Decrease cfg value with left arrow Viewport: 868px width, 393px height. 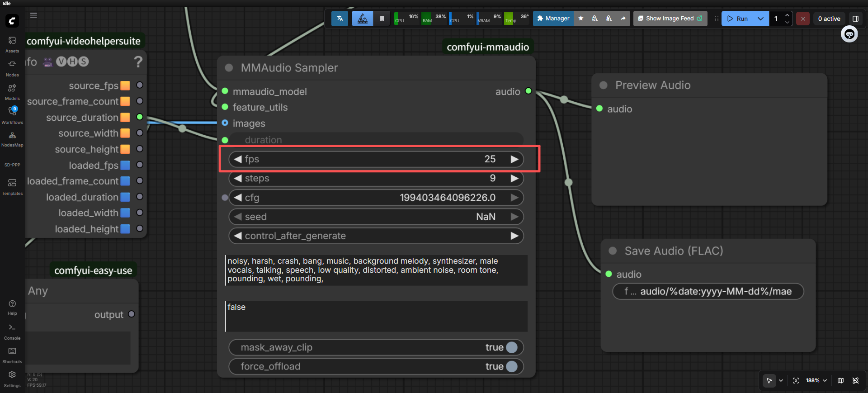238,198
